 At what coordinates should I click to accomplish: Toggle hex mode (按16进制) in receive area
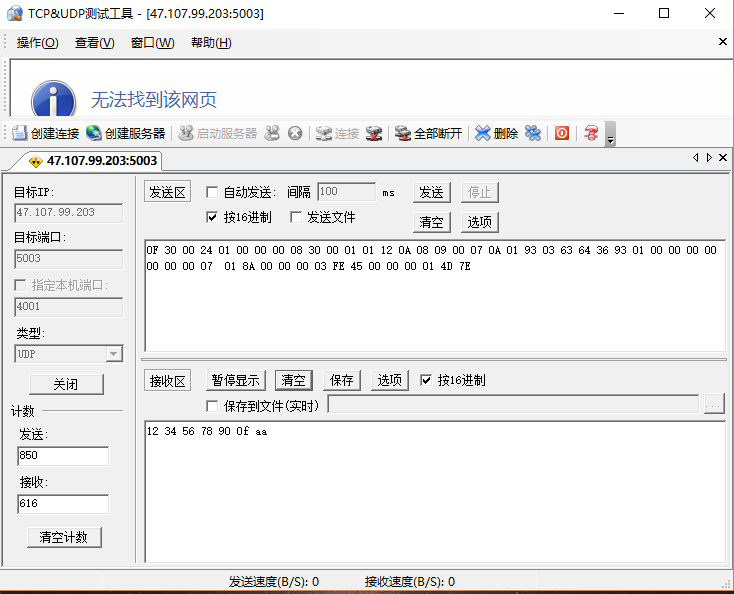[x=426, y=380]
